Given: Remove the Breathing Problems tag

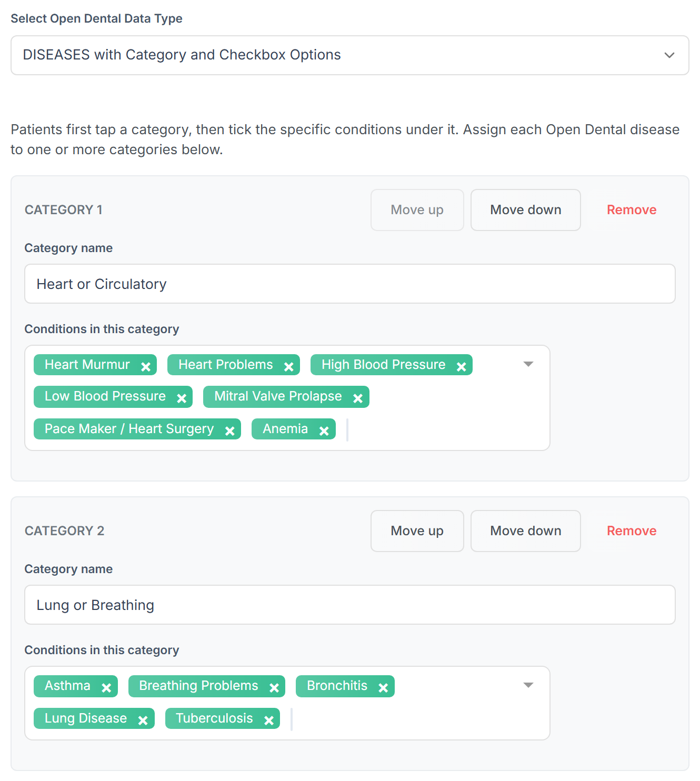Looking at the screenshot, I should pos(274,688).
